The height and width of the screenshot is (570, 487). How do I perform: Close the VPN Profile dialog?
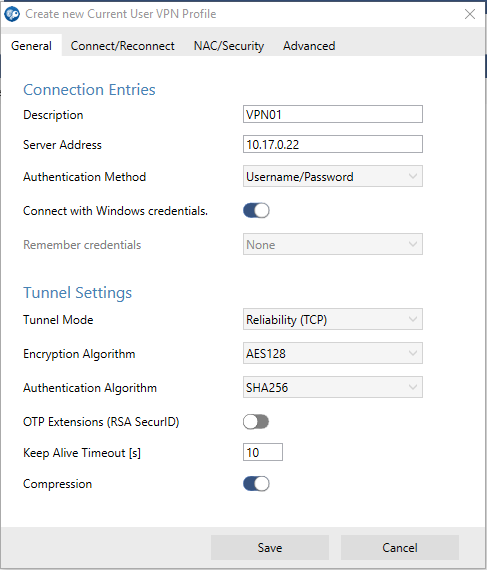coord(470,14)
